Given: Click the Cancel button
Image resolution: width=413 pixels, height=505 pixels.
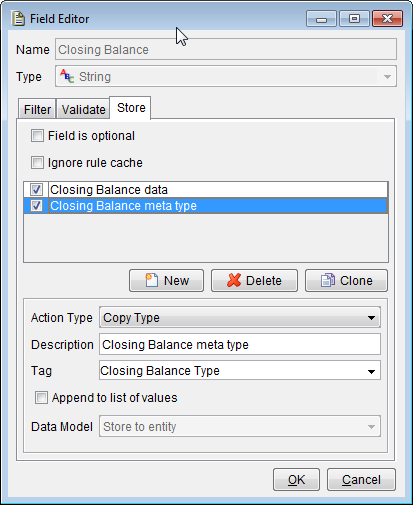Looking at the screenshot, I should 361,480.
